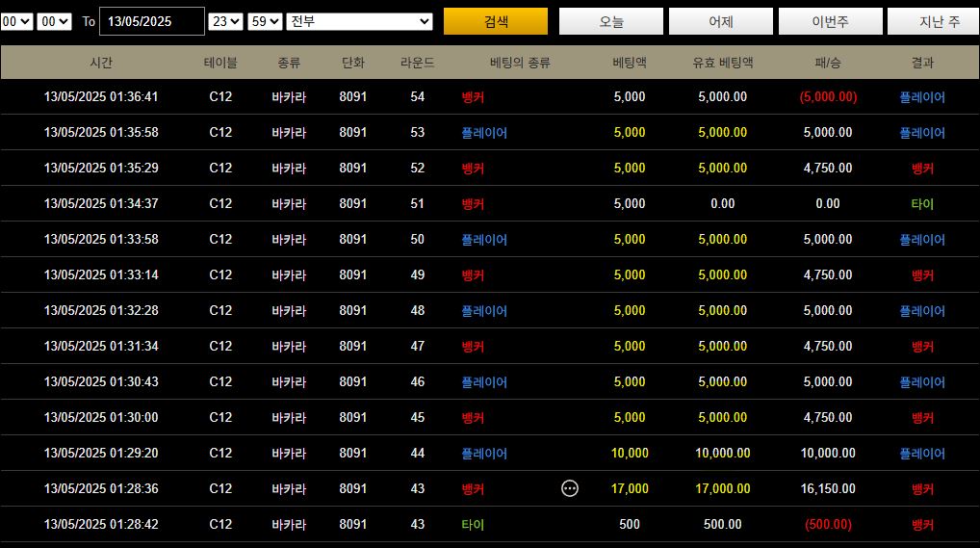Click the 단화 column header
The width and height of the screenshot is (980, 548).
coord(353,63)
